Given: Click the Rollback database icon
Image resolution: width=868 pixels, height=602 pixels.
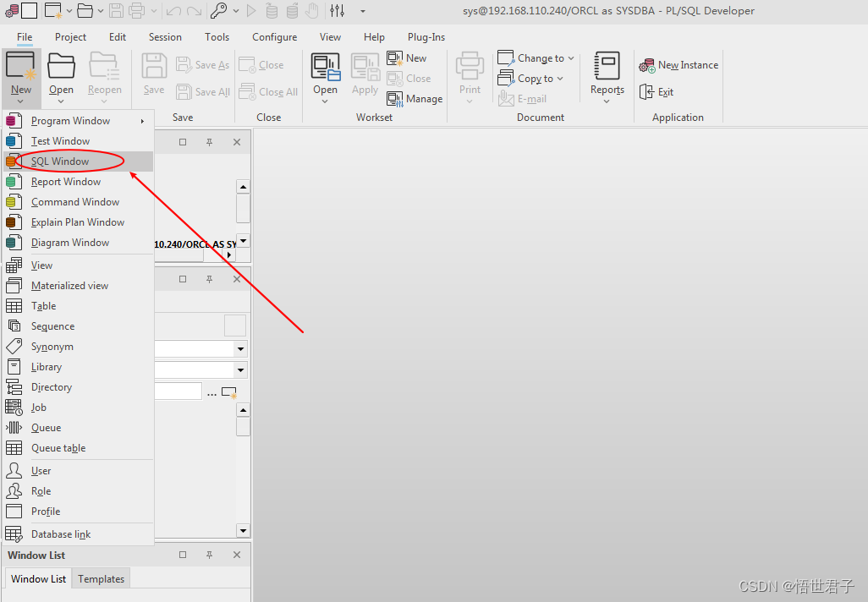Looking at the screenshot, I should [292, 10].
